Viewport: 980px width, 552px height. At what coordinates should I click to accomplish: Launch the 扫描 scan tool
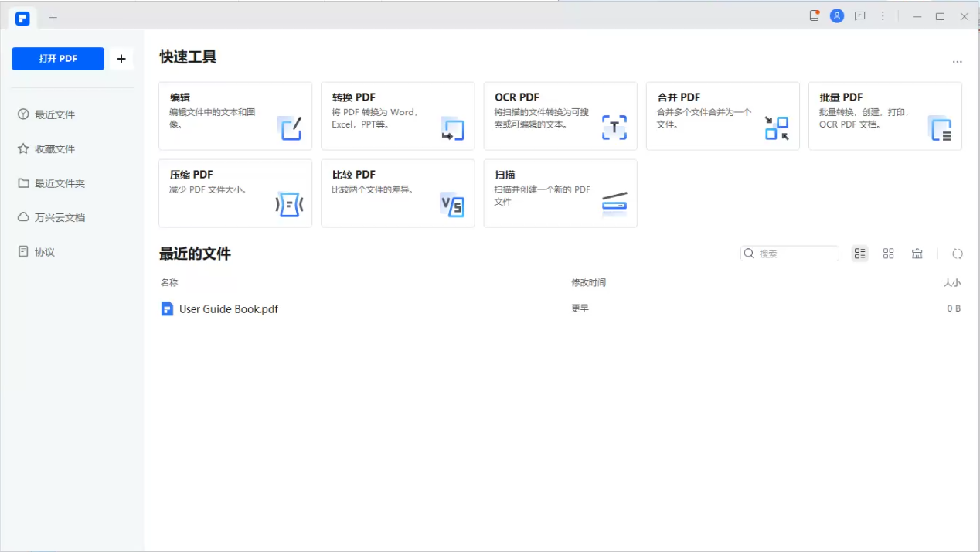(560, 193)
